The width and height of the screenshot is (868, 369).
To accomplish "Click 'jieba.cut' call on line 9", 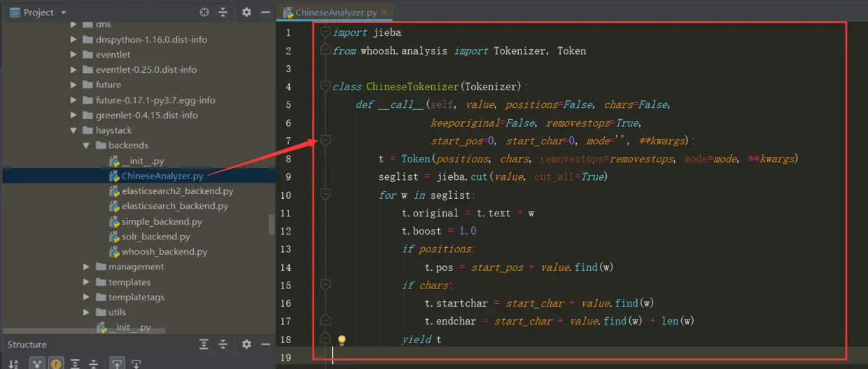I will click(463, 176).
